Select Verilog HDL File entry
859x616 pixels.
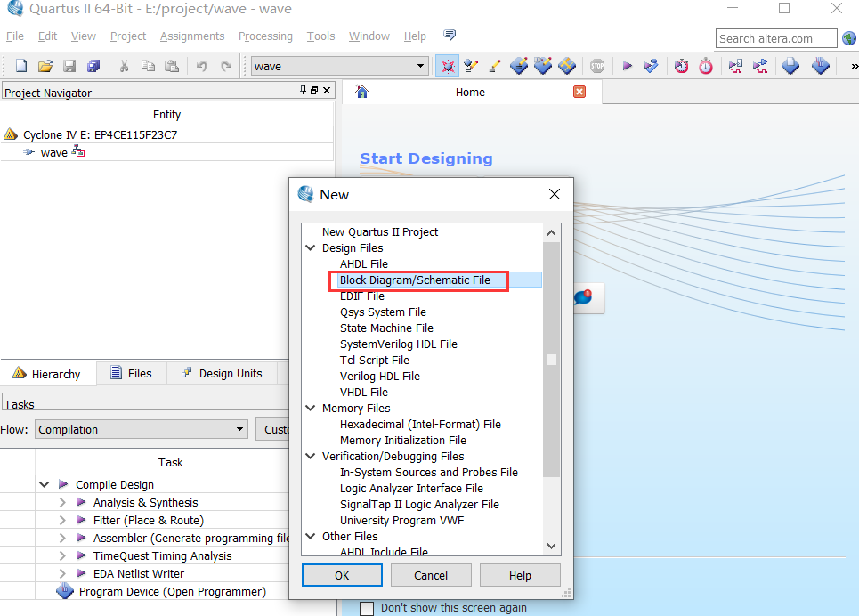[379, 376]
